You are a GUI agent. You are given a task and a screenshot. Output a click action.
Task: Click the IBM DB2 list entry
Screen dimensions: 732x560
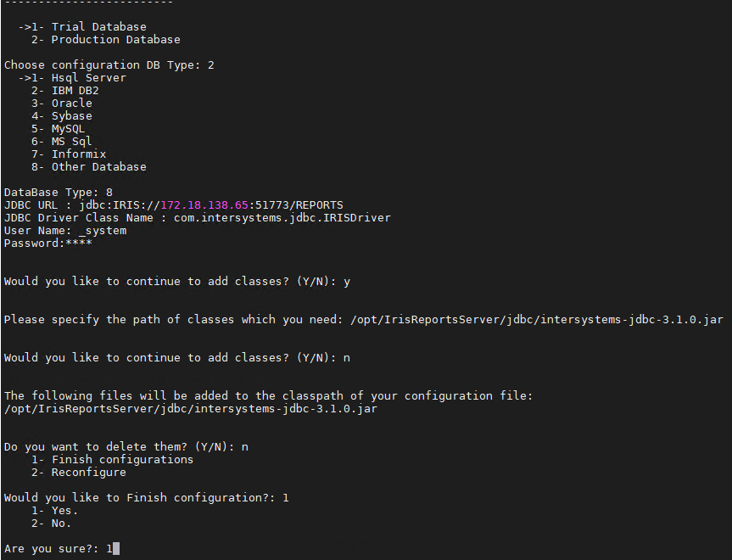point(75,91)
